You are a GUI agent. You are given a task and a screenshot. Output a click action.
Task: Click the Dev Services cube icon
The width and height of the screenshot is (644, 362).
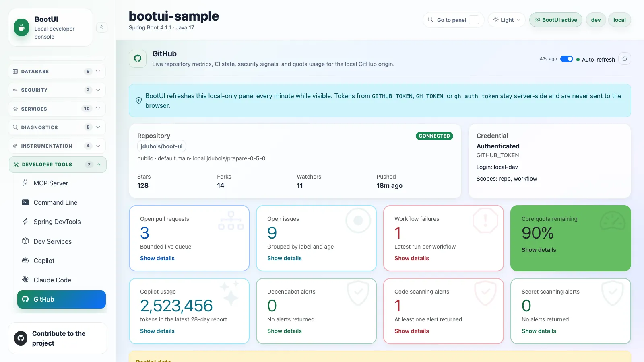(x=25, y=241)
